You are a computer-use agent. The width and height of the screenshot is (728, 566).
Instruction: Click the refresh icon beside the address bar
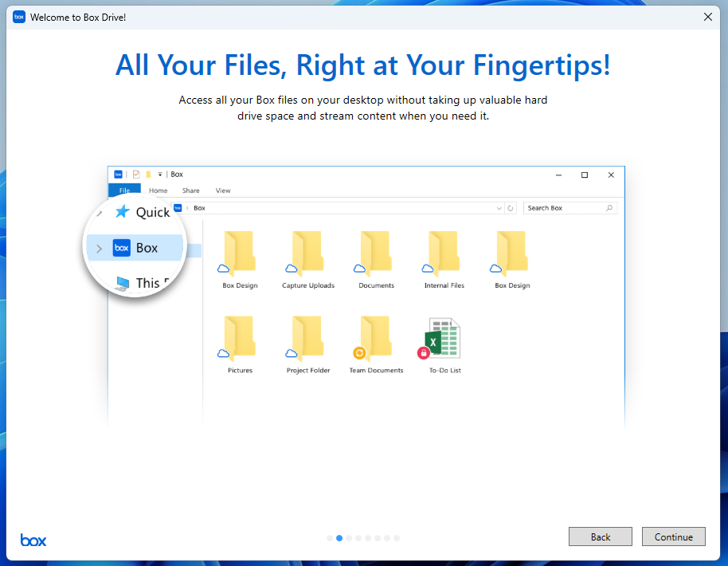click(511, 208)
